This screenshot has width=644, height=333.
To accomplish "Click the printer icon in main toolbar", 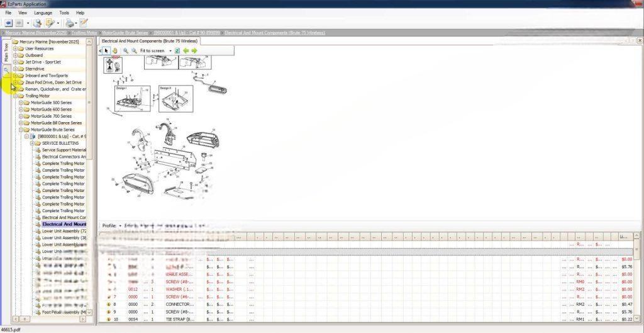I will (69, 23).
